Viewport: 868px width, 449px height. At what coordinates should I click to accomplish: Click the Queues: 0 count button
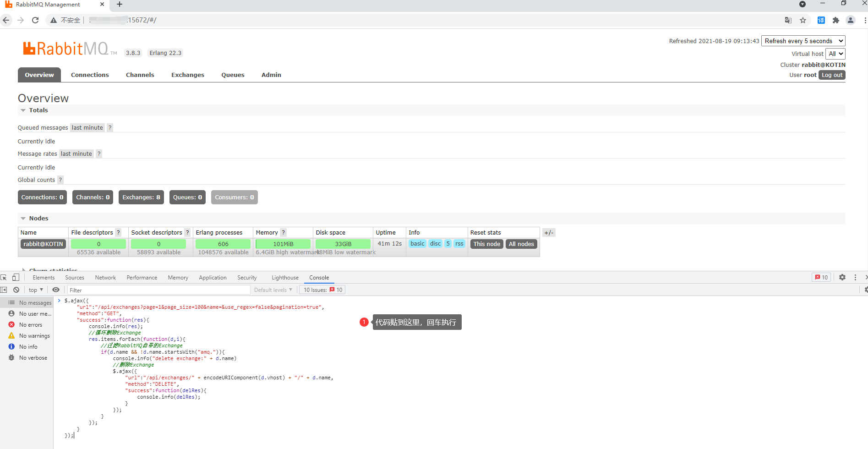coord(187,197)
